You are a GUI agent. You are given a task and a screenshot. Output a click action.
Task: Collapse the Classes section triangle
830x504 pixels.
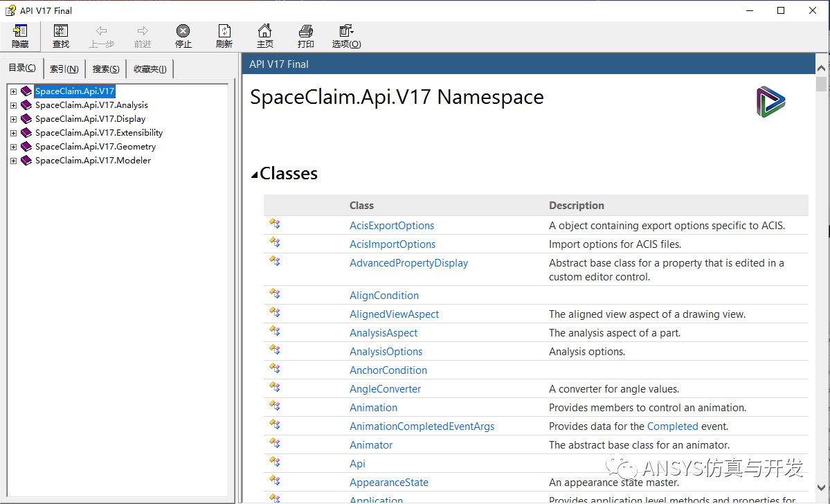255,174
